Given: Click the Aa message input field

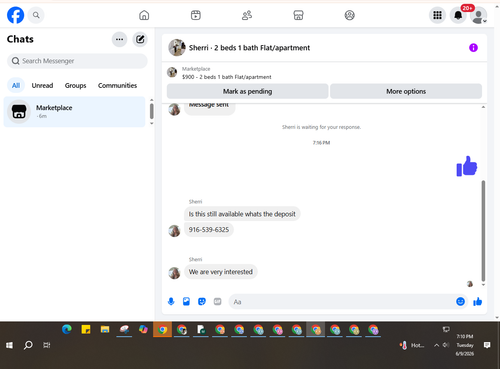Looking at the screenshot, I should (x=342, y=302).
